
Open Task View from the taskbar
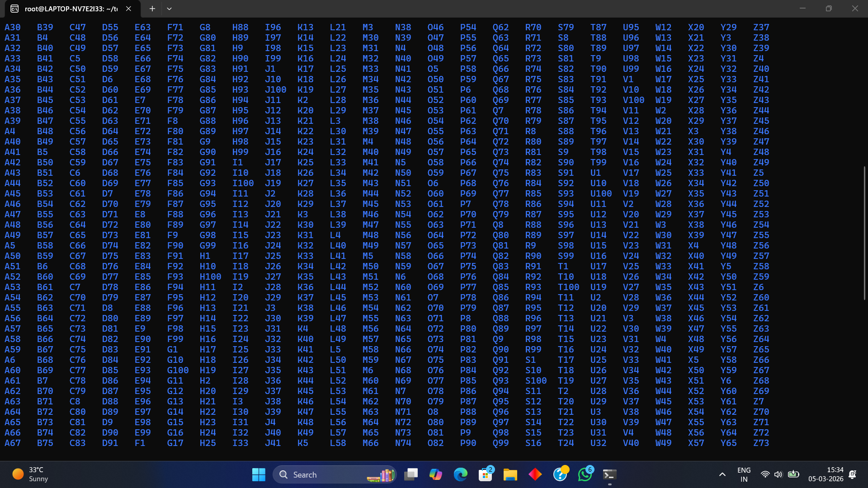click(410, 474)
